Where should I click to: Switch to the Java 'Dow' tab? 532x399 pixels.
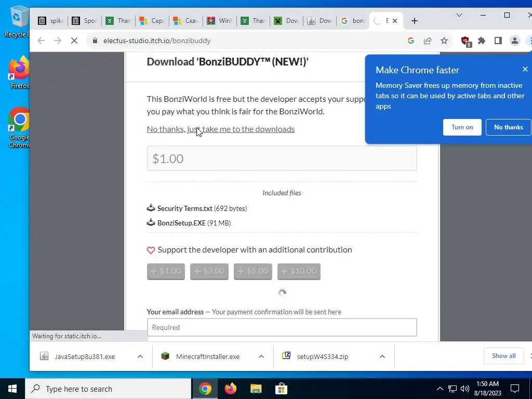click(320, 21)
